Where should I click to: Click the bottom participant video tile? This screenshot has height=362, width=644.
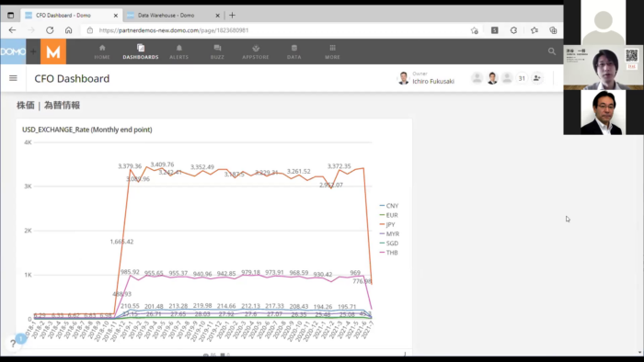603,112
